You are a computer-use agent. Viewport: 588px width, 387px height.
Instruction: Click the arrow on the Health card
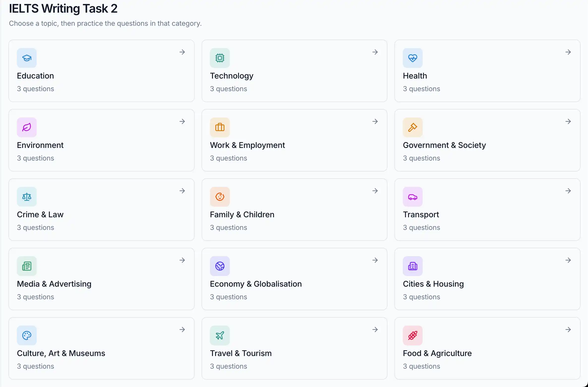(568, 52)
